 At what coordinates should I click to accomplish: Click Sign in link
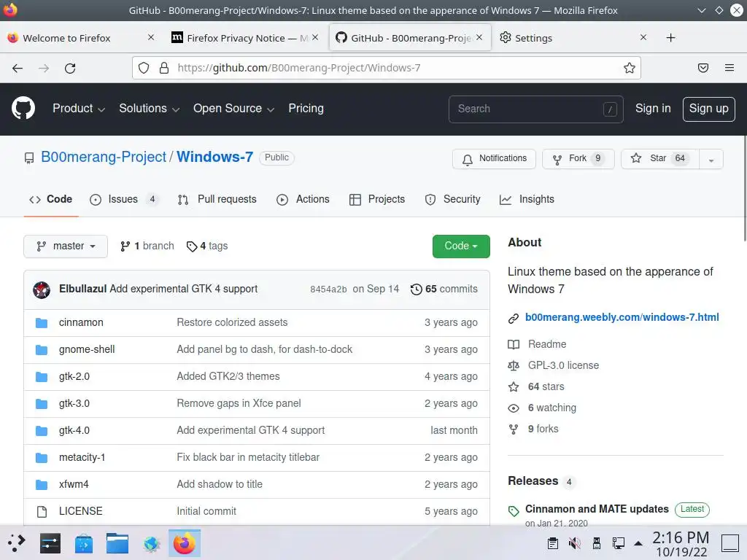[x=653, y=109]
